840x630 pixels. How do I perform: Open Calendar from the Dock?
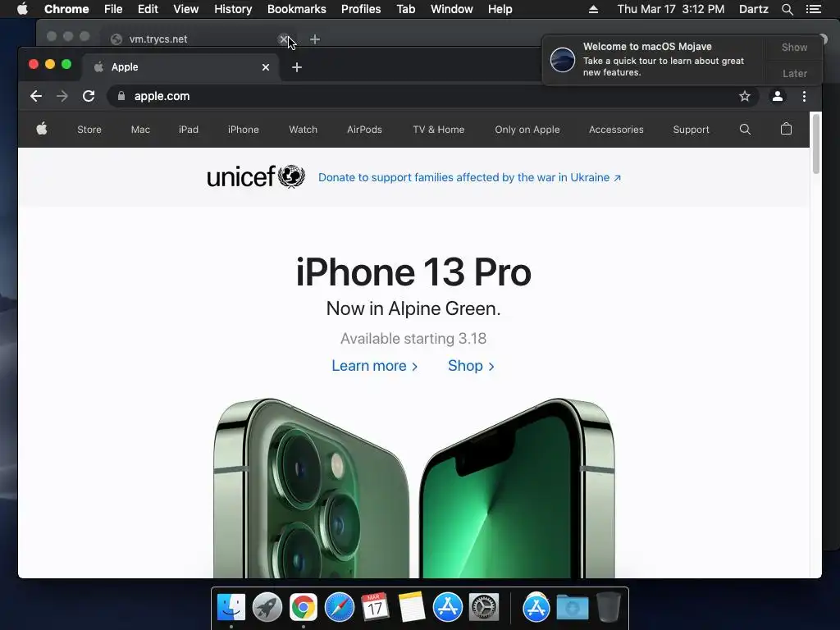click(375, 608)
